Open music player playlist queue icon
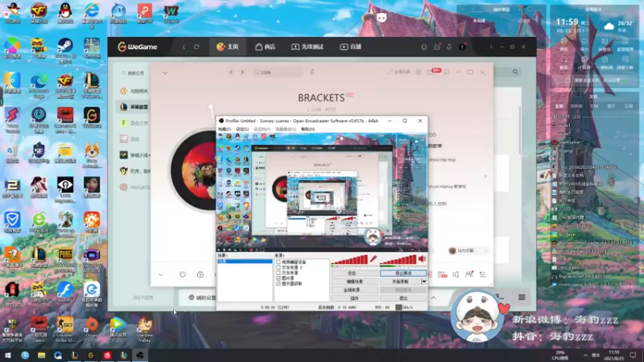This screenshot has height=362, width=644. (482, 274)
